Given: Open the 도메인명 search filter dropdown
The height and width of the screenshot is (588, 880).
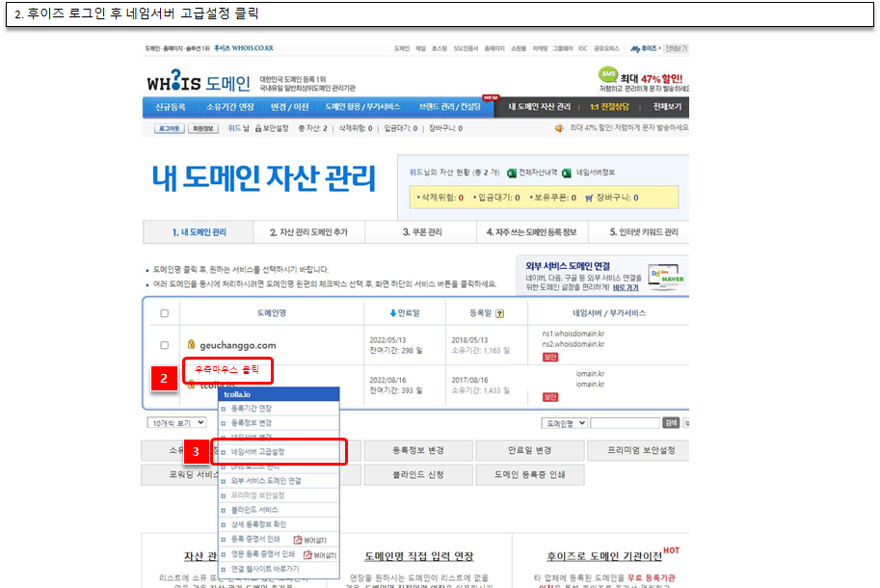Looking at the screenshot, I should [x=565, y=423].
